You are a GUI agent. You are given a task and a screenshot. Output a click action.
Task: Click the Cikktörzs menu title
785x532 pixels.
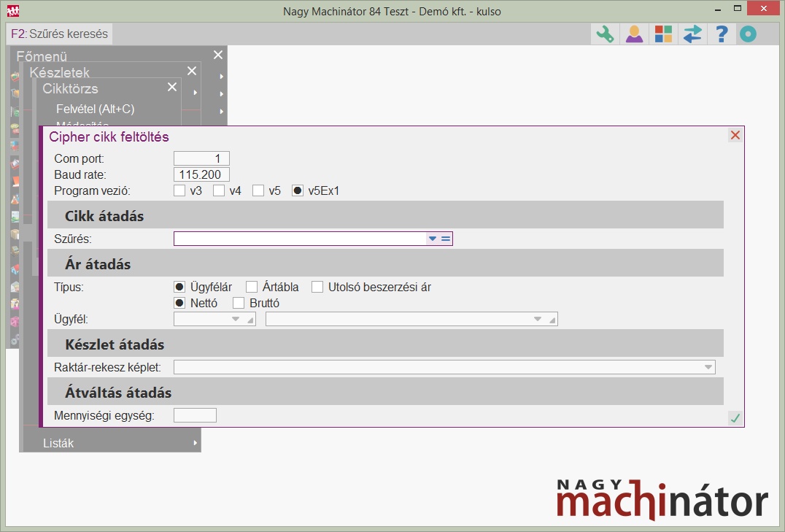pos(70,89)
